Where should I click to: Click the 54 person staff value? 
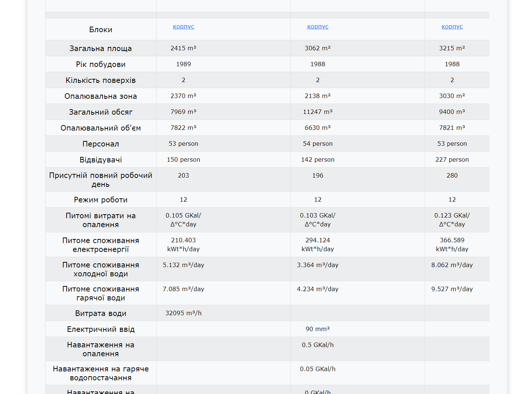click(318, 144)
